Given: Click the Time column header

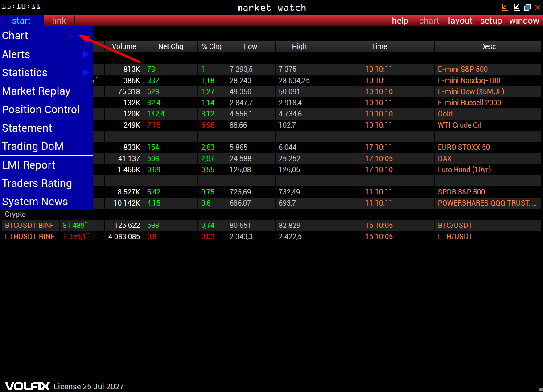Looking at the screenshot, I should (x=379, y=46).
